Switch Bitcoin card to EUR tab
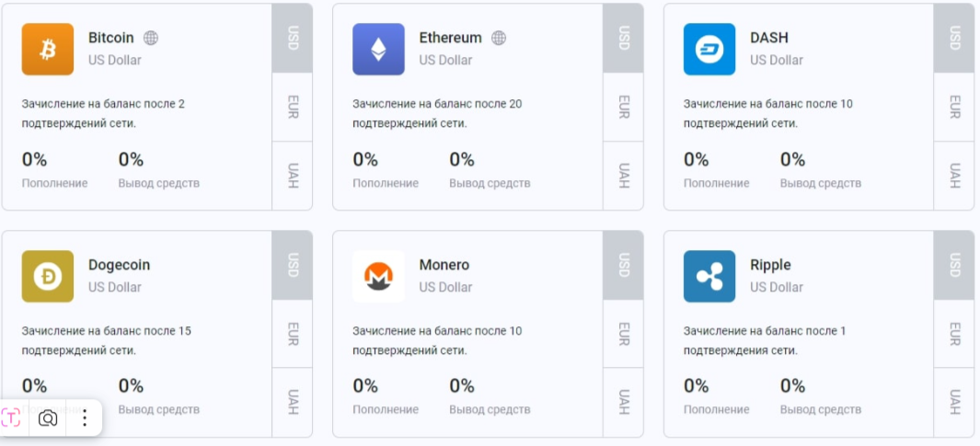Image resolution: width=980 pixels, height=446 pixels. [293, 107]
